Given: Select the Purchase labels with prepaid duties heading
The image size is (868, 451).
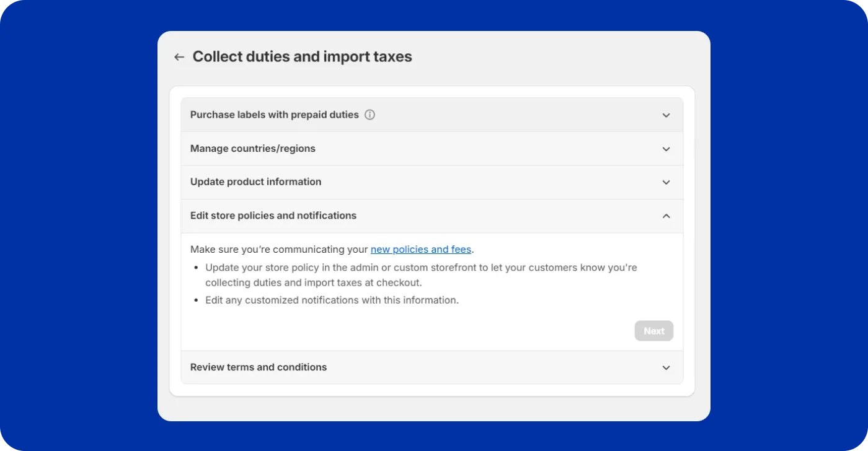Looking at the screenshot, I should click(274, 115).
